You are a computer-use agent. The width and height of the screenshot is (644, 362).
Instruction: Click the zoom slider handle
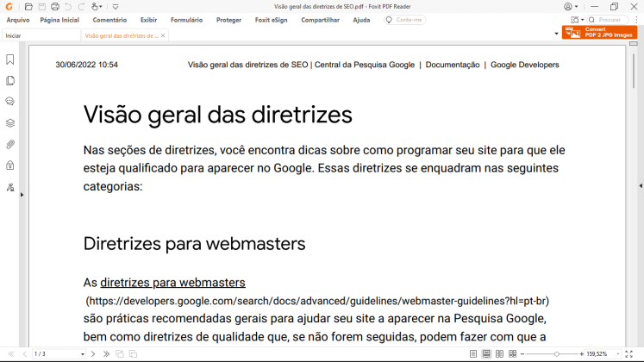557,353
